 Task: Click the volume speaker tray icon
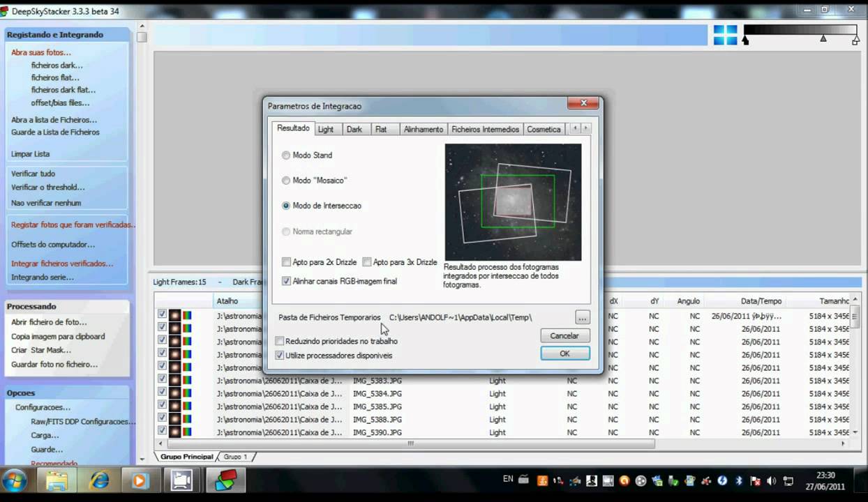[771, 481]
